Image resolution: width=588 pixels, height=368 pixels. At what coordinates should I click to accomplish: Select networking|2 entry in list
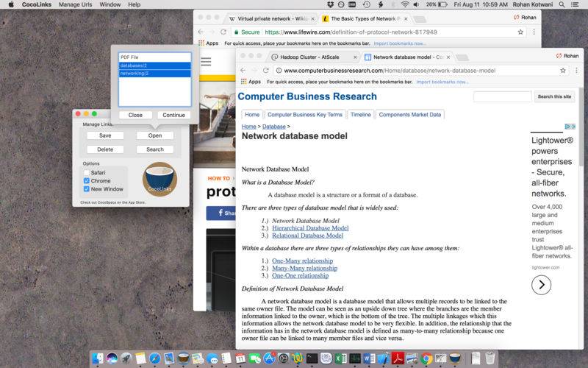click(155, 74)
